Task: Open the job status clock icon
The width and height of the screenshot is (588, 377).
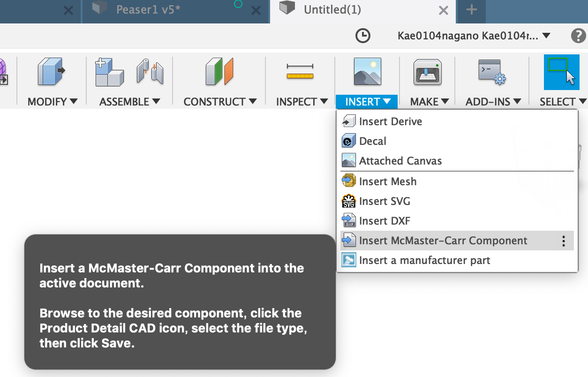Action: coord(363,36)
